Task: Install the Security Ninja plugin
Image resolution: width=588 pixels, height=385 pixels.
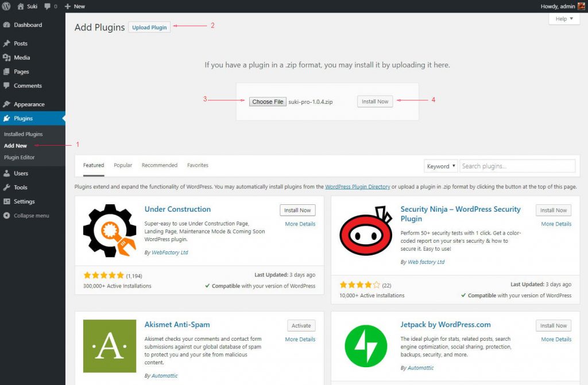Action: [554, 211]
